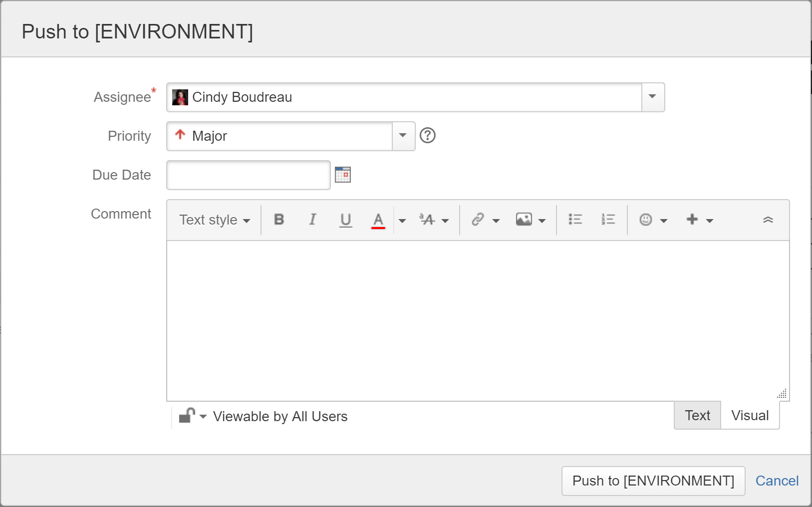
Task: Collapse the comment editor toolbar
Action: pyautogui.click(x=768, y=220)
